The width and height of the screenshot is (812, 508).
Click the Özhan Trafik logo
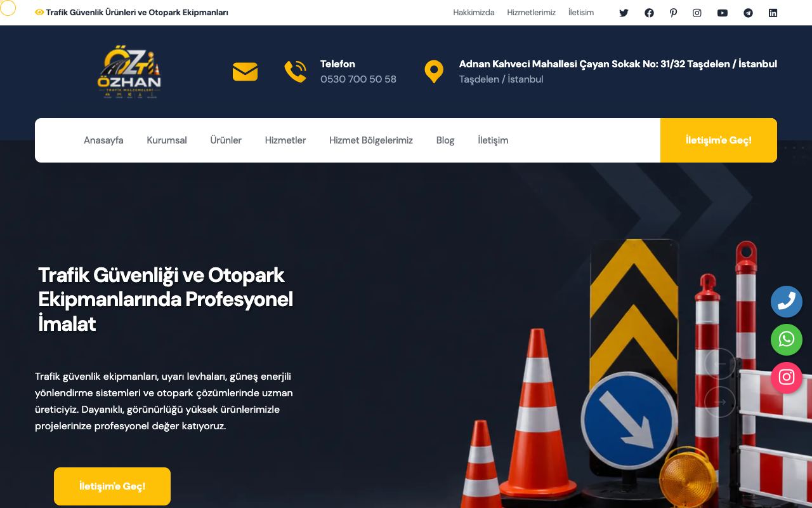click(x=129, y=72)
